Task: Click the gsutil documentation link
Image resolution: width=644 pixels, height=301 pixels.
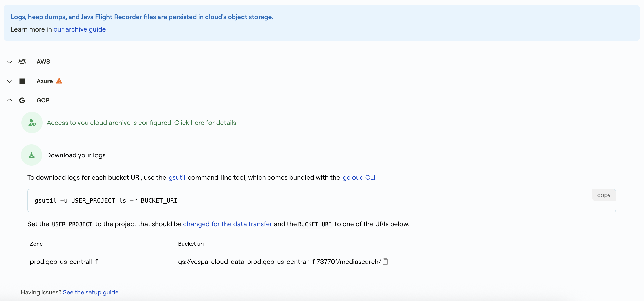Action: point(176,178)
